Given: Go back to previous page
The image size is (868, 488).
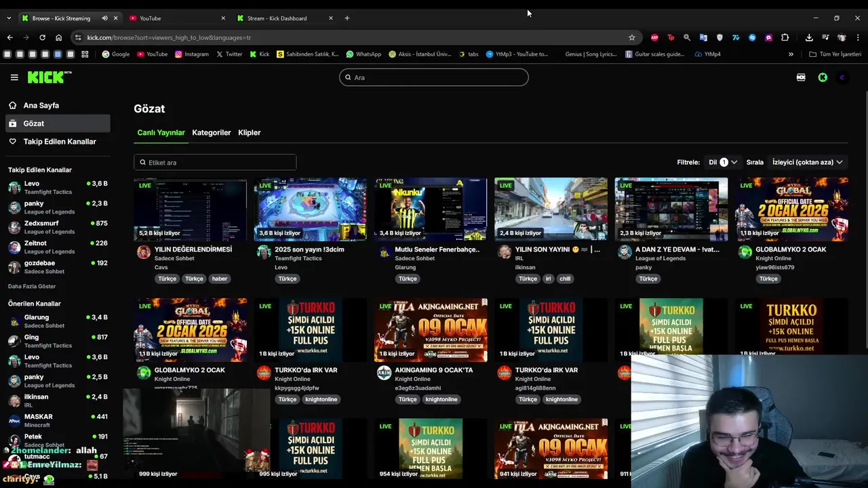Looking at the screenshot, I should point(9,37).
